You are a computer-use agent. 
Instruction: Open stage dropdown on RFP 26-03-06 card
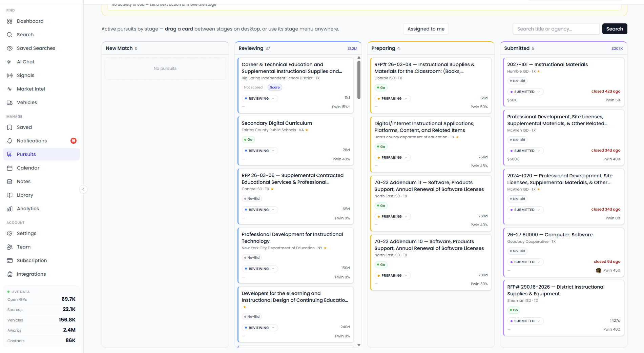click(x=260, y=210)
